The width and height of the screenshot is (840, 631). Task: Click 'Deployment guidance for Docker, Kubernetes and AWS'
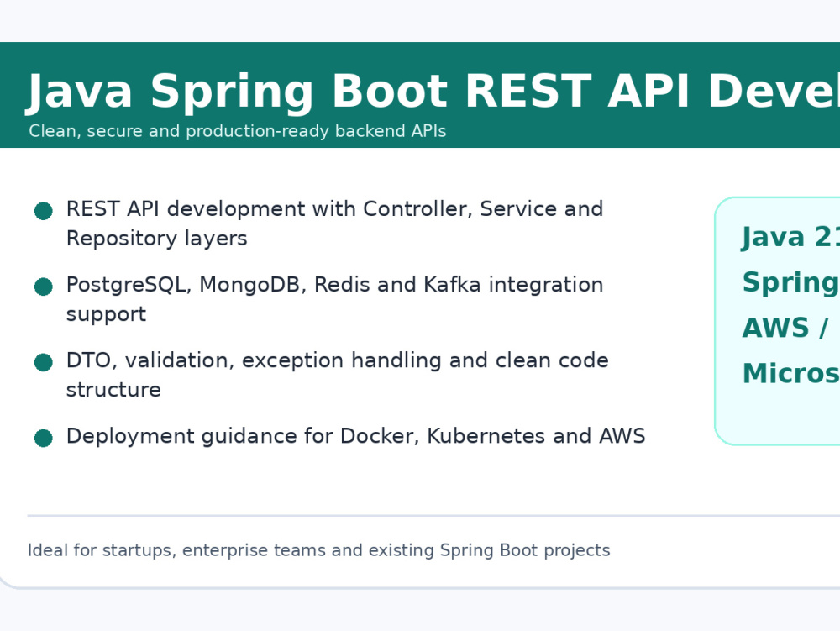click(355, 436)
